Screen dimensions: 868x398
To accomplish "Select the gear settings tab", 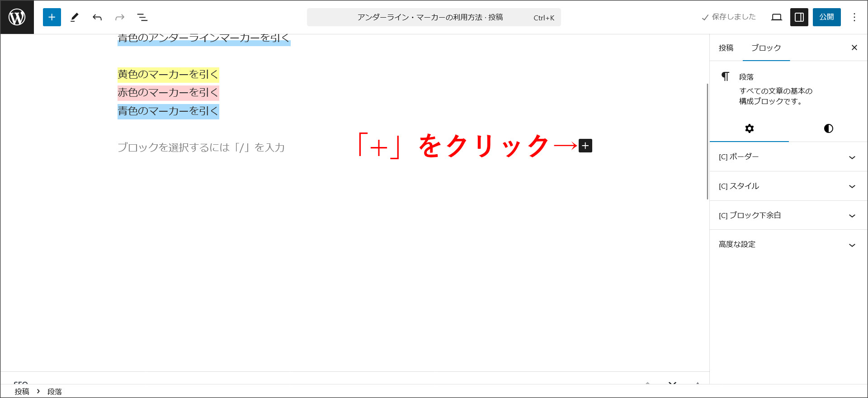I will coord(750,128).
